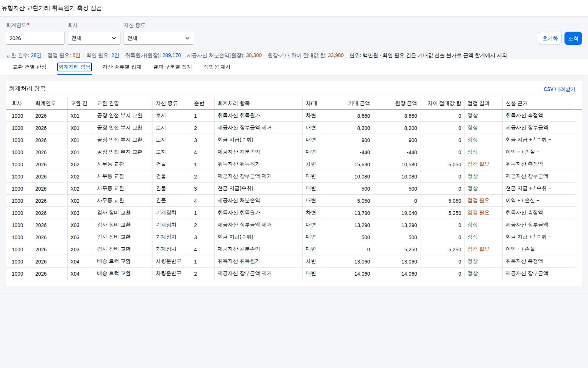Click 기대 금액 8,200 in X01 row
The height and width of the screenshot is (368, 588).
pyautogui.click(x=363, y=128)
